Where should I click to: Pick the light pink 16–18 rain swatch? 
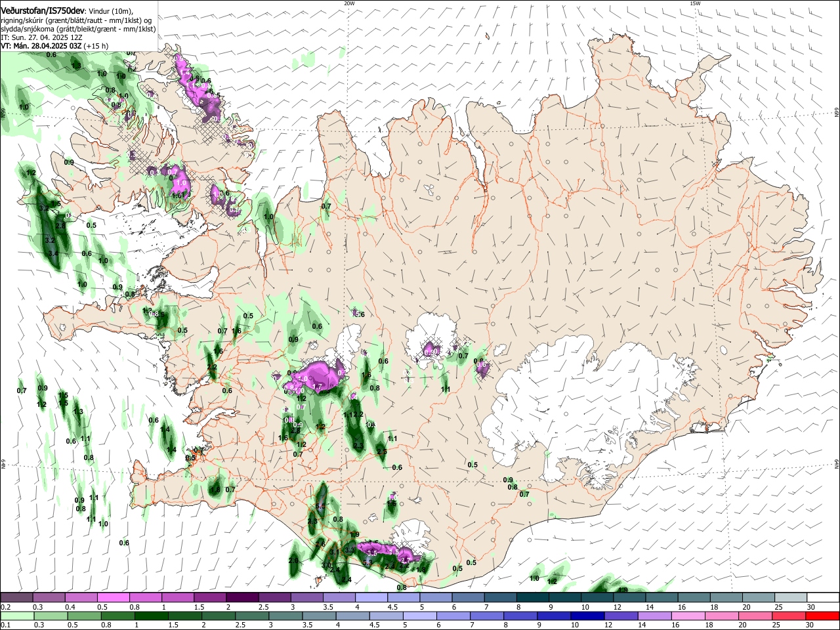pyautogui.click(x=688, y=616)
